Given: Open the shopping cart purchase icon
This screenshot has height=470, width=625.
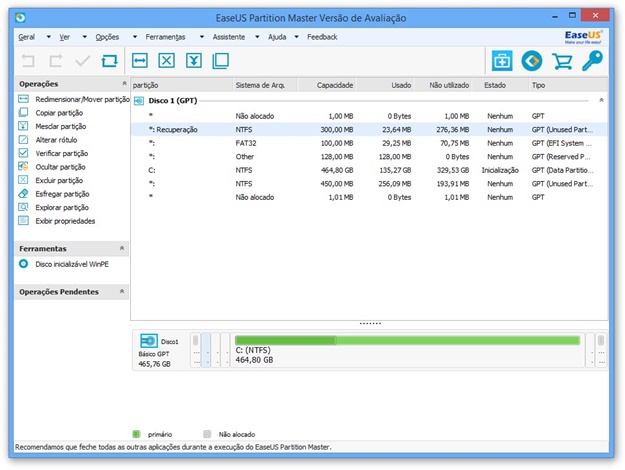Looking at the screenshot, I should 562,61.
